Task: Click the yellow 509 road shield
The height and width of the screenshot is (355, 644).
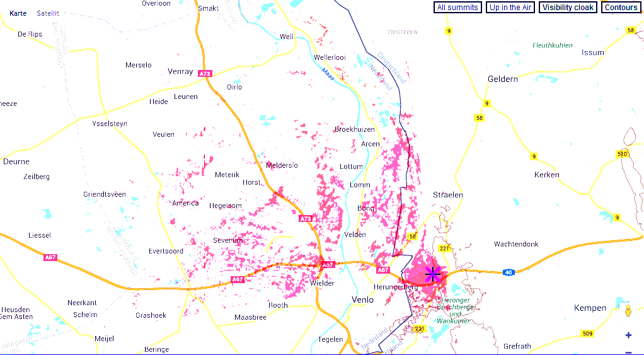Action: [587, 334]
